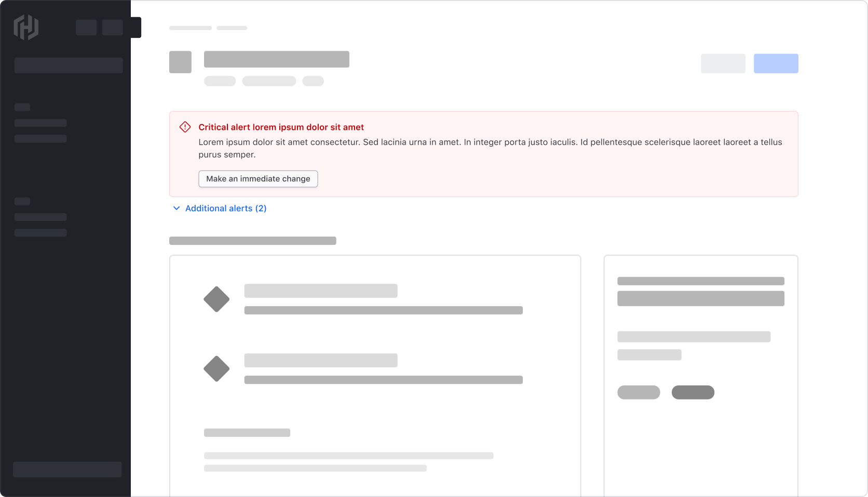The height and width of the screenshot is (497, 868).
Task: Select the top diamond icon in the left card
Action: [216, 299]
